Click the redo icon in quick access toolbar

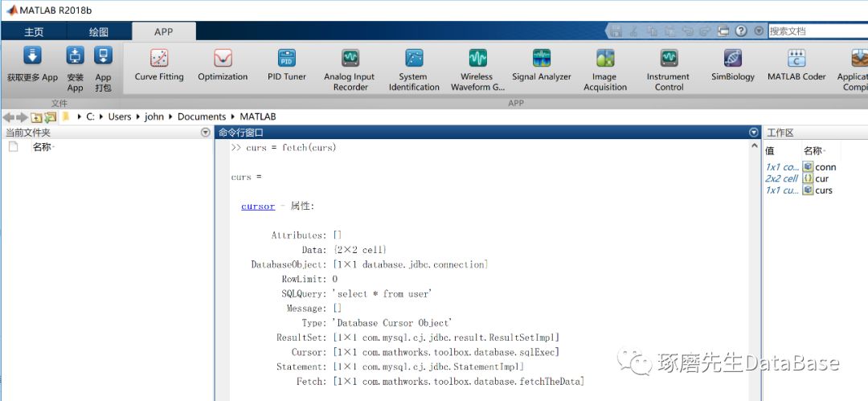click(x=706, y=31)
